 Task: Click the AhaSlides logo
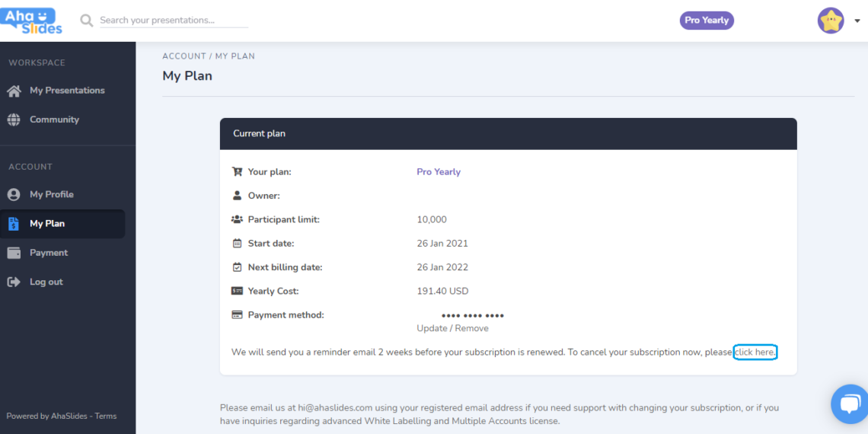click(31, 21)
